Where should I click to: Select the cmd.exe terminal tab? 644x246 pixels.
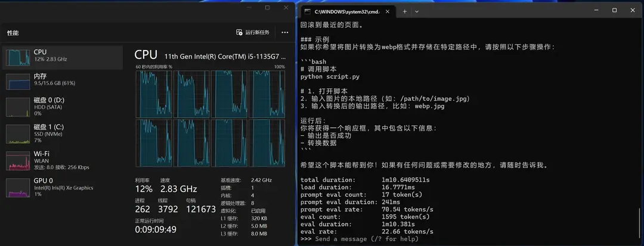click(348, 11)
